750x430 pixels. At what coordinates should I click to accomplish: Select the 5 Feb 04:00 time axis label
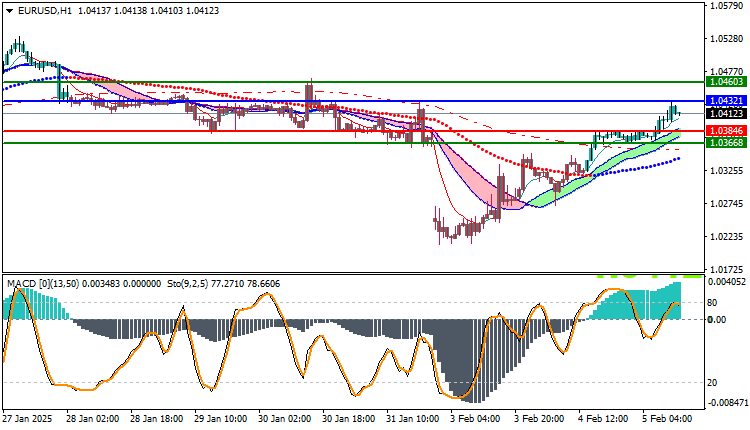pyautogui.click(x=667, y=419)
